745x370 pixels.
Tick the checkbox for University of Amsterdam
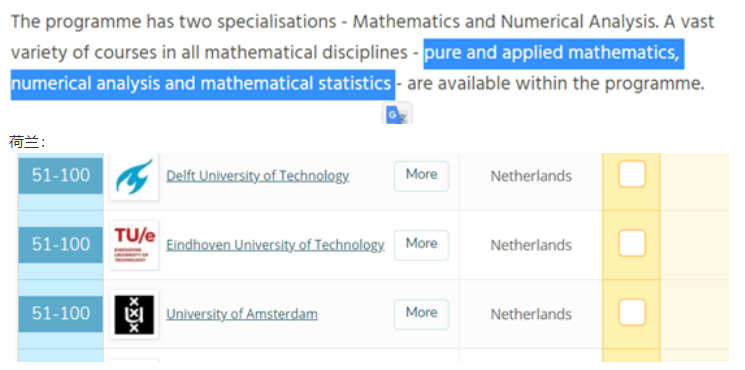[632, 312]
